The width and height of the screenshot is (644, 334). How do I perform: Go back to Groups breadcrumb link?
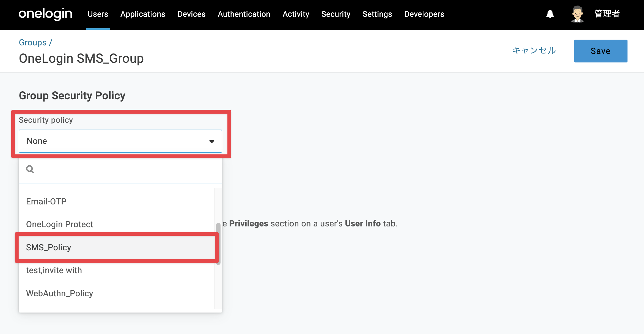click(33, 42)
